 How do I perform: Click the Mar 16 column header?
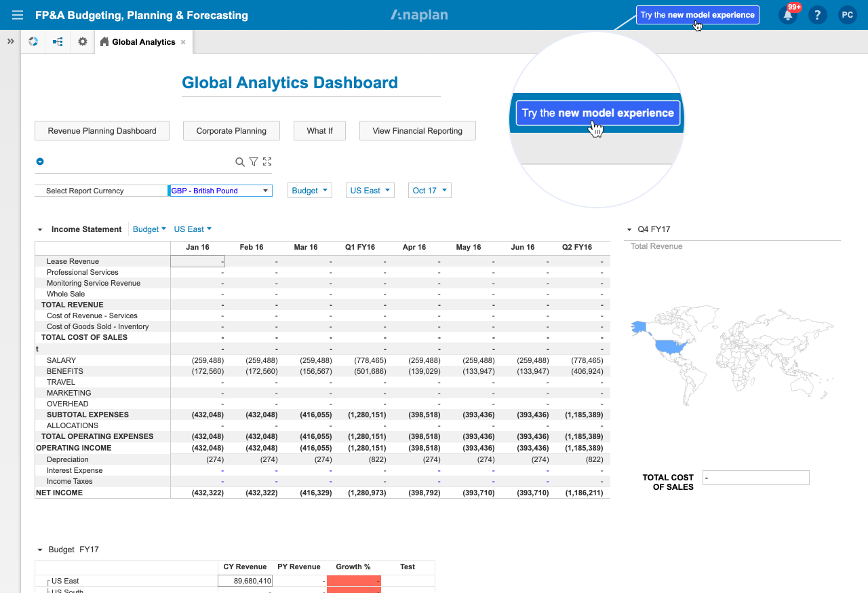tap(306, 247)
